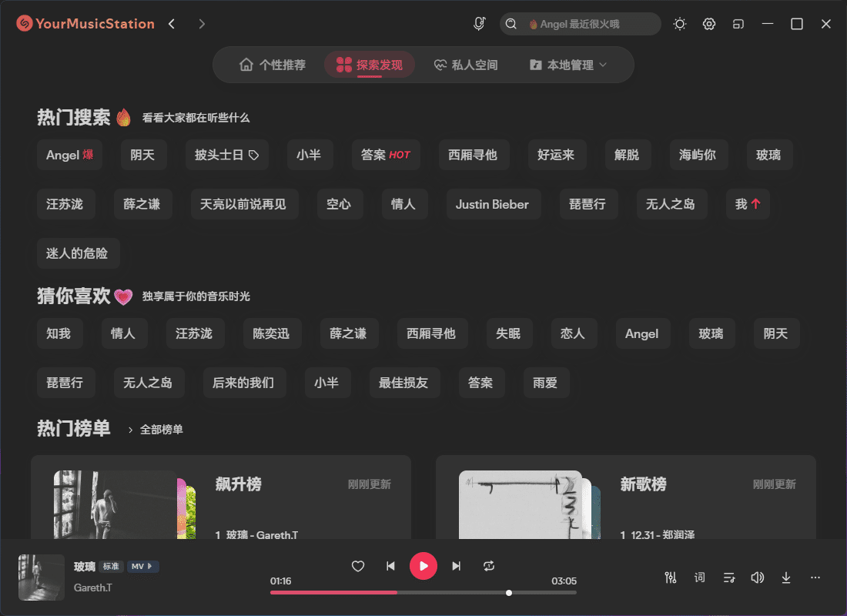This screenshot has width=847, height=616.
Task: Select the 探索发现 tab
Action: click(370, 65)
